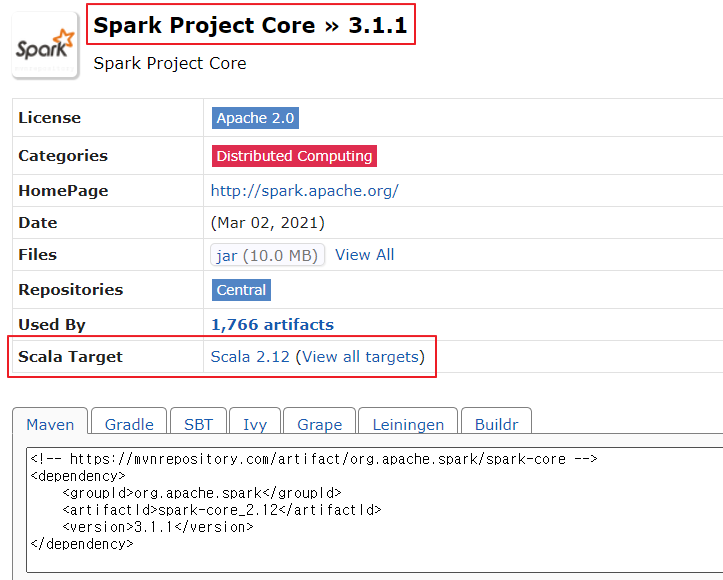This screenshot has height=580, width=723.
Task: Click the (Mar 02, 2021) date value
Action: [x=267, y=223]
